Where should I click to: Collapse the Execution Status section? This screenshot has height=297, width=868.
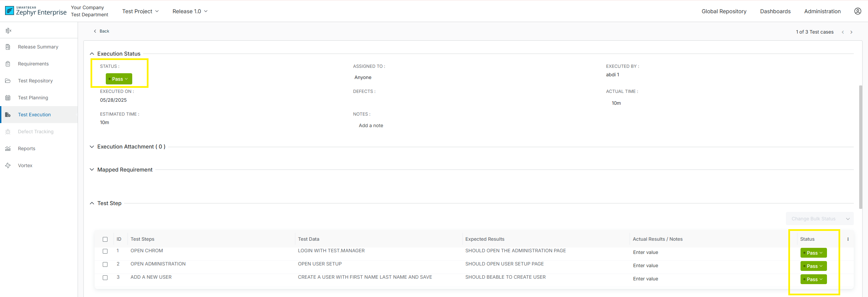click(x=92, y=54)
